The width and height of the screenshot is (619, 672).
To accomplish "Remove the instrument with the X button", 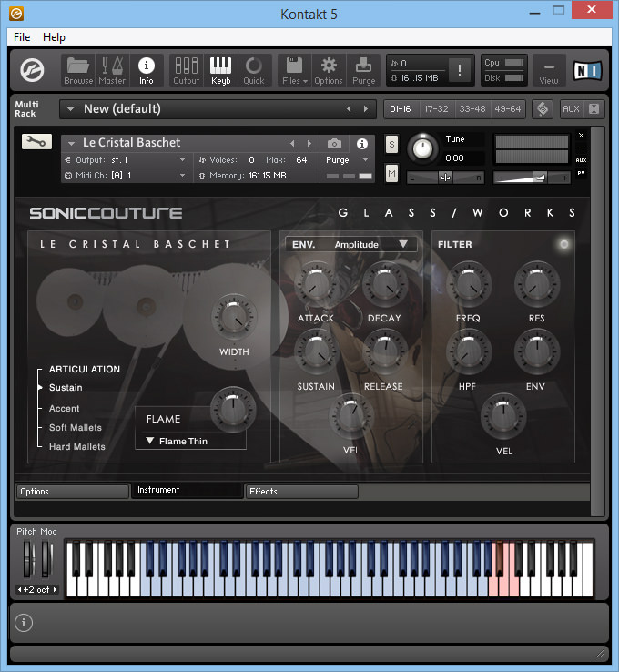I will click(x=582, y=136).
